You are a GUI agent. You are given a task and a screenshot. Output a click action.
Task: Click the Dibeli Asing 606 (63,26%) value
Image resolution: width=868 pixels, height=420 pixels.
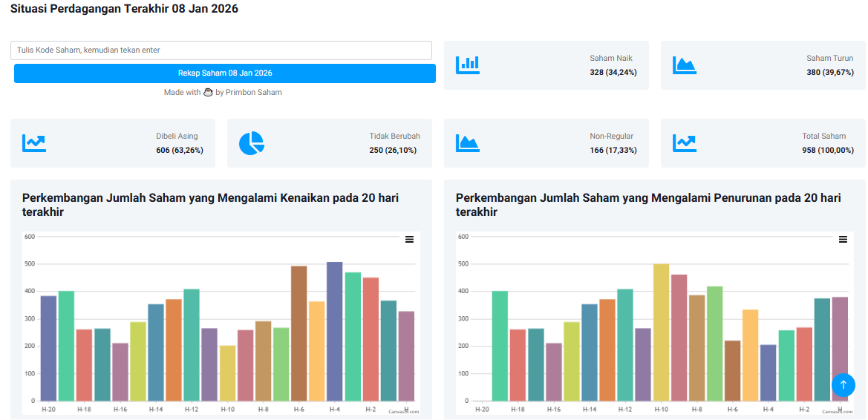click(x=179, y=150)
